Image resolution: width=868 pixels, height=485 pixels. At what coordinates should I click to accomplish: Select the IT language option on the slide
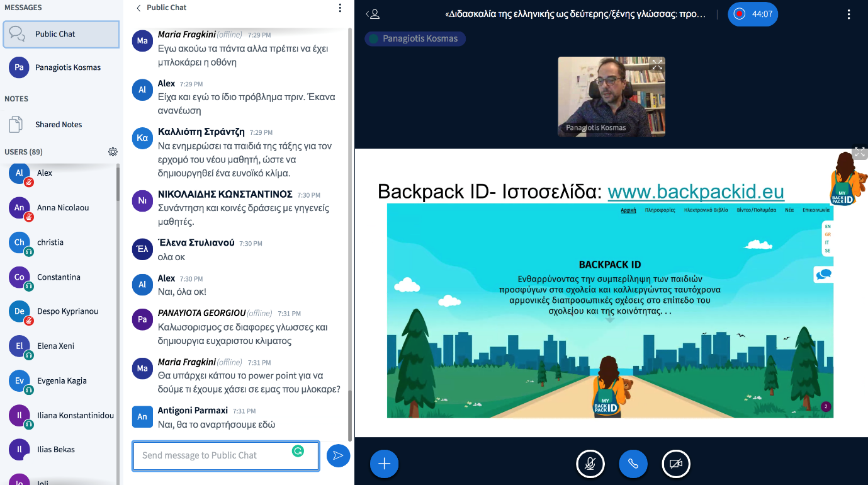point(828,243)
